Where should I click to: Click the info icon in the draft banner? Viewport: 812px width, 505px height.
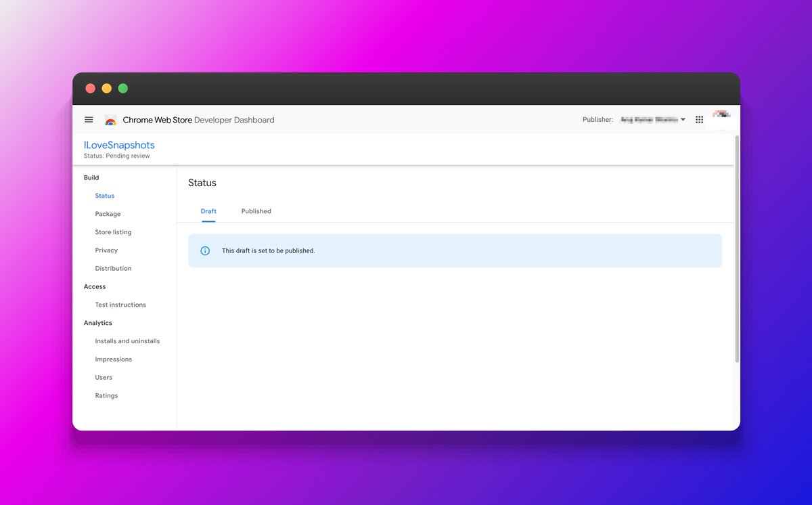pyautogui.click(x=205, y=250)
